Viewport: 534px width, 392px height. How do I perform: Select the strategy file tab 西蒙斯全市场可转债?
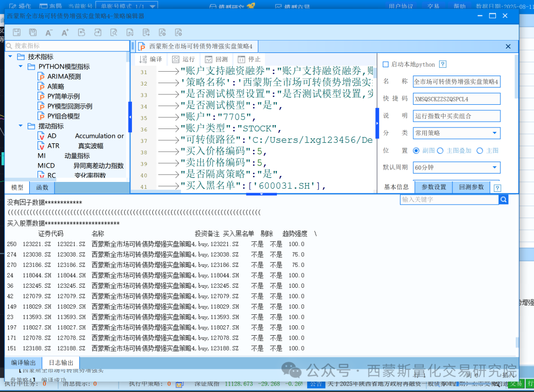[197, 46]
